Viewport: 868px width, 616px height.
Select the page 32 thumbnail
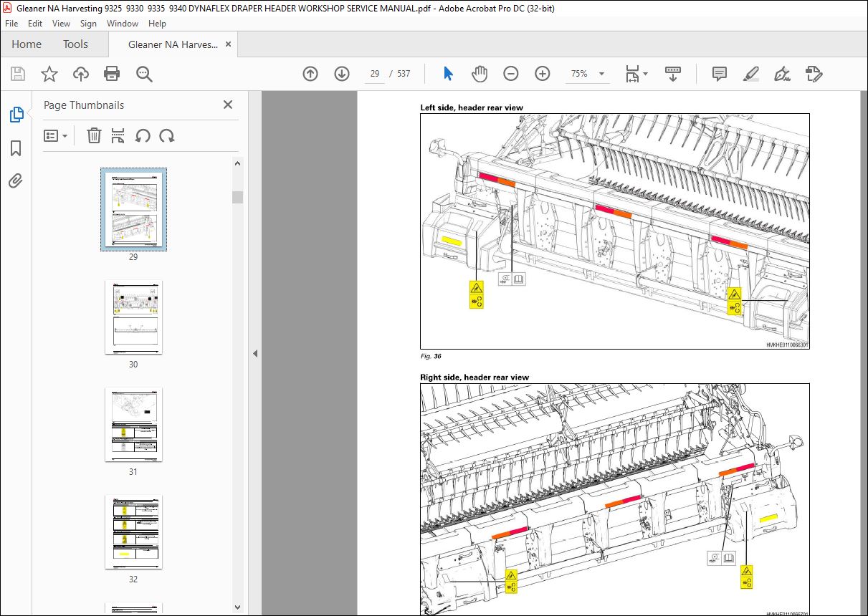tap(133, 531)
